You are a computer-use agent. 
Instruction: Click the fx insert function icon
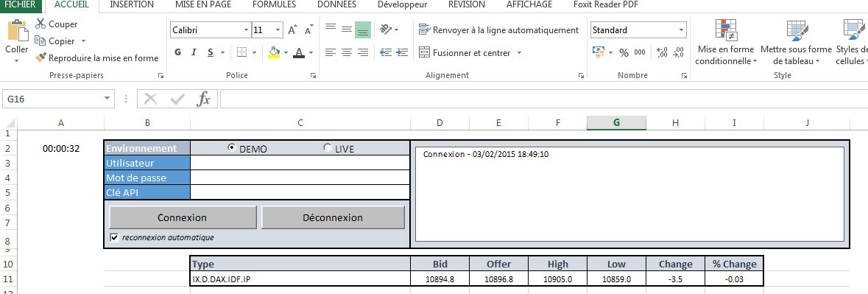[x=204, y=99]
